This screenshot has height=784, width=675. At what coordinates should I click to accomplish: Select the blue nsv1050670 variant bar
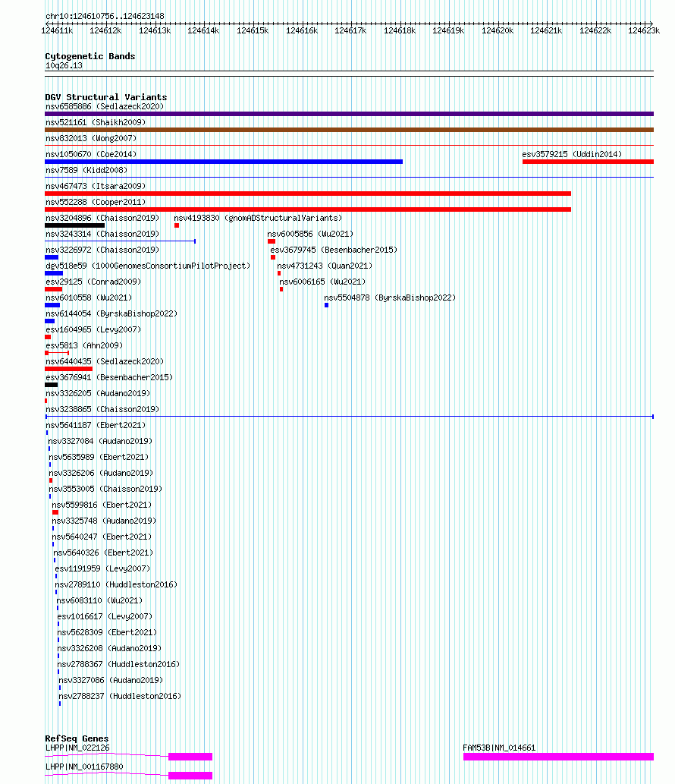coord(224,162)
